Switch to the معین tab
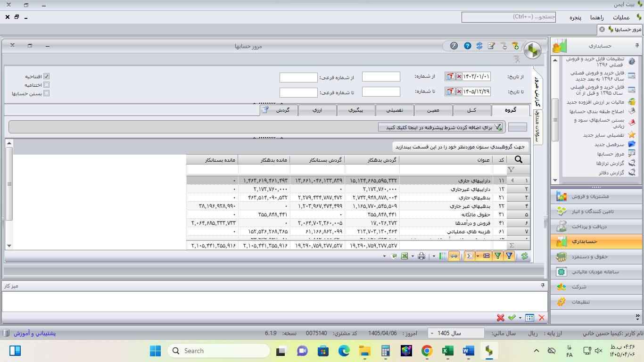644x362 pixels. tap(433, 110)
